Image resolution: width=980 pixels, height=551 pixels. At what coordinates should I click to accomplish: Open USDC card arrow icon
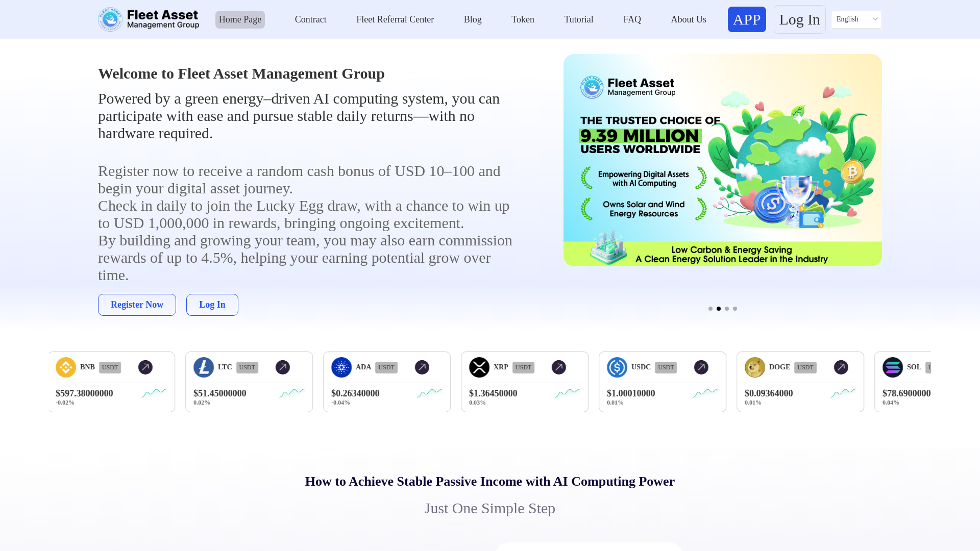click(701, 367)
